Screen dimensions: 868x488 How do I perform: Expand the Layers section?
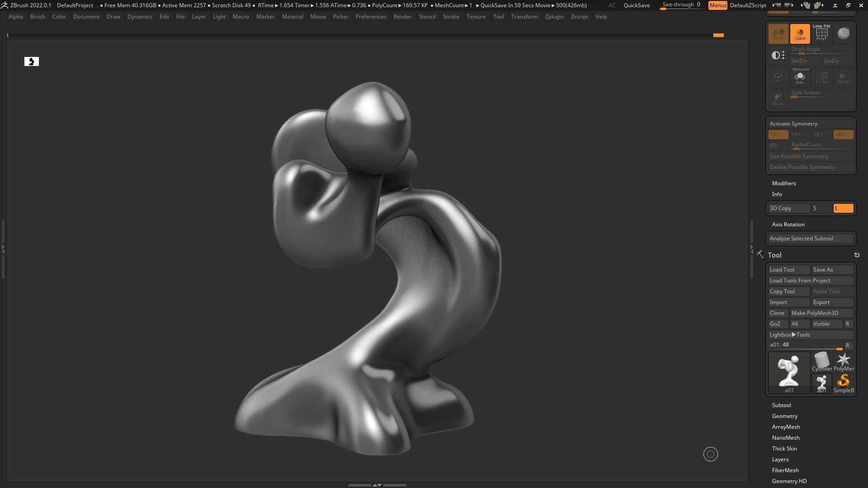click(x=780, y=460)
